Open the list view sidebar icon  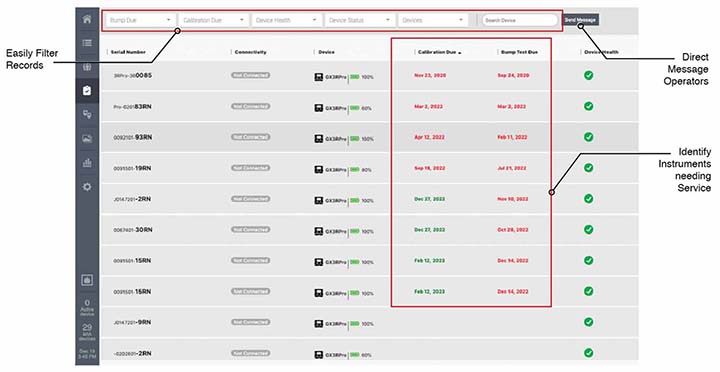click(87, 43)
